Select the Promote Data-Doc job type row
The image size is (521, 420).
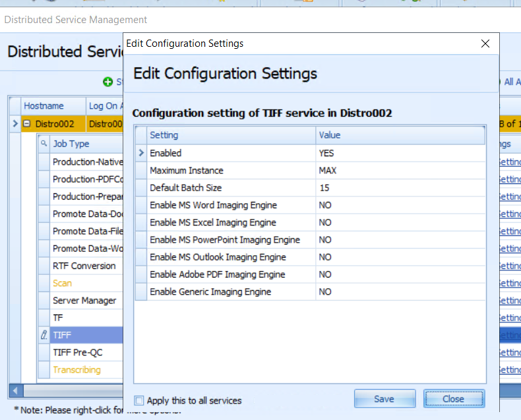(86, 214)
